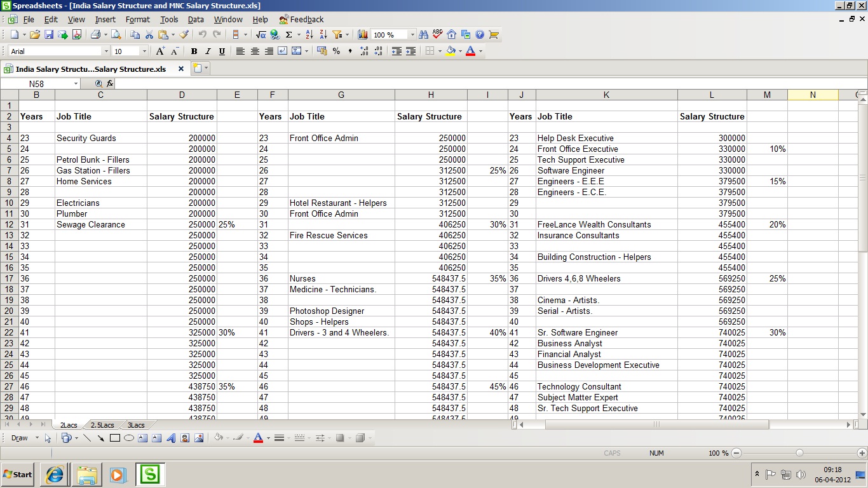Save the workbook with the floppy disk icon
Image resolution: width=868 pixels, height=488 pixels.
[x=49, y=35]
